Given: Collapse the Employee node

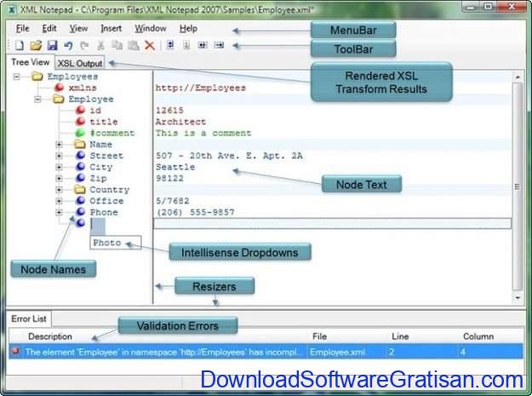Looking at the screenshot, I should tap(37, 99).
